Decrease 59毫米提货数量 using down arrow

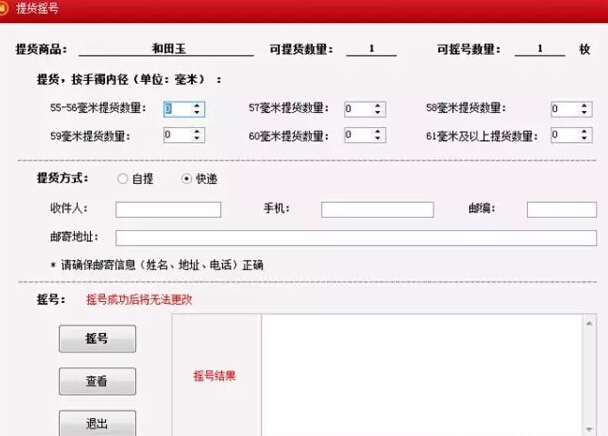(197, 138)
